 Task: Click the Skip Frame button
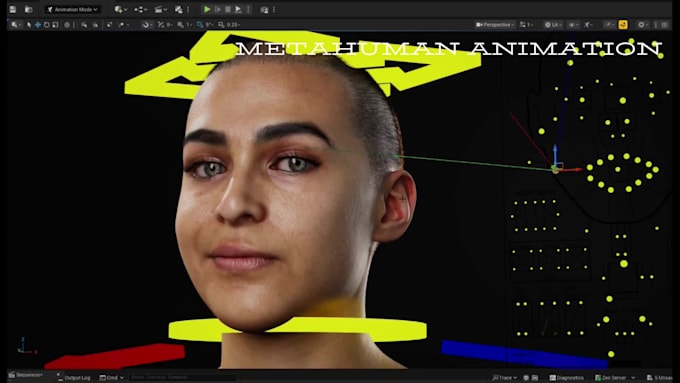[218, 9]
